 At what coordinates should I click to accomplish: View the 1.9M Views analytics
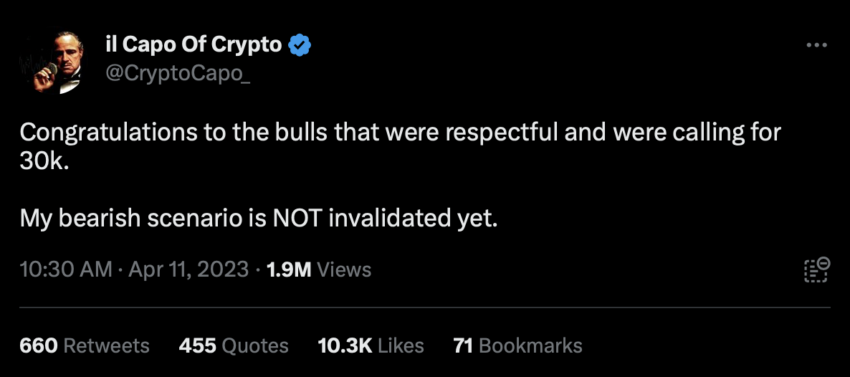[319, 269]
